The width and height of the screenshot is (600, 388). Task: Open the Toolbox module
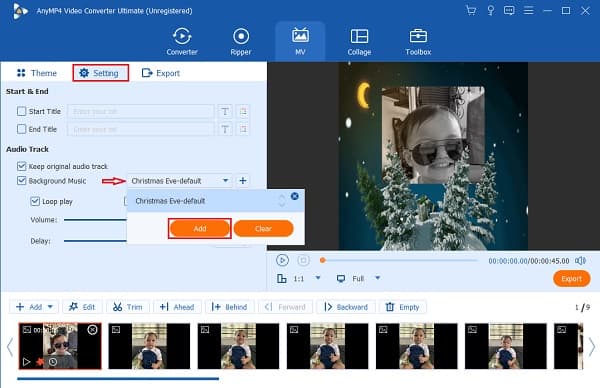point(418,42)
